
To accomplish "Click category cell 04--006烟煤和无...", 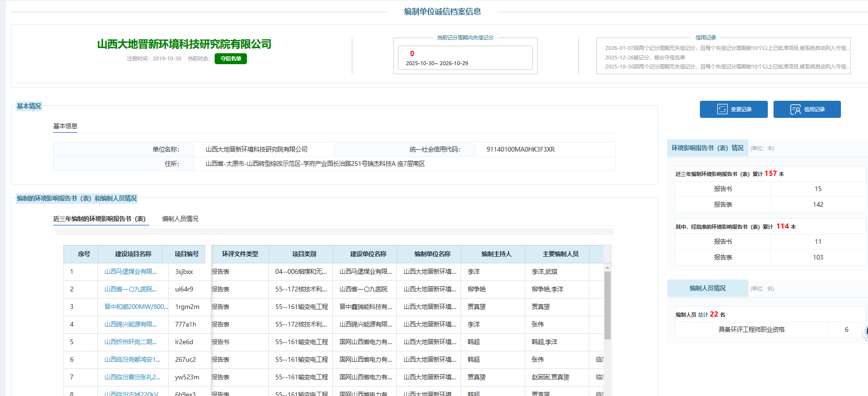I will point(301,271).
